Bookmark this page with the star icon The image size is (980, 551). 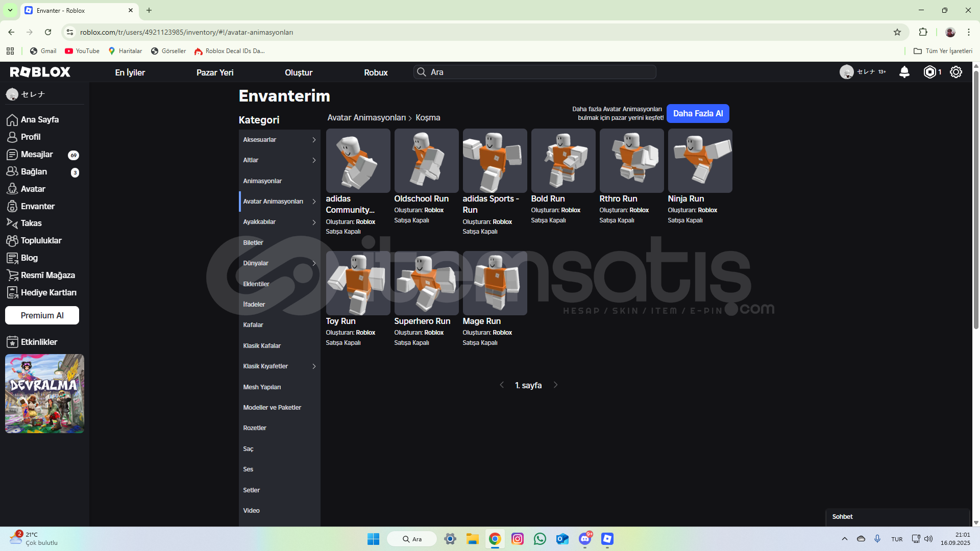point(897,32)
